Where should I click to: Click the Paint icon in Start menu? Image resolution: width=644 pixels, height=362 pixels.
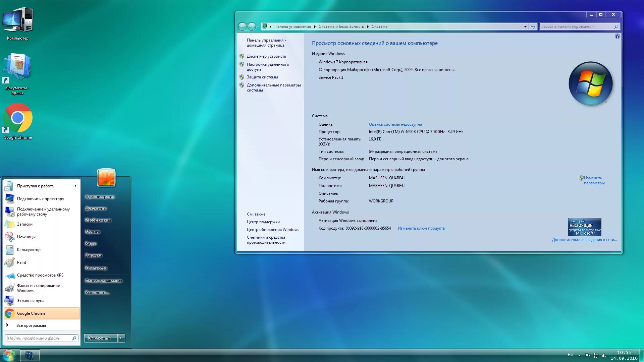[10, 262]
